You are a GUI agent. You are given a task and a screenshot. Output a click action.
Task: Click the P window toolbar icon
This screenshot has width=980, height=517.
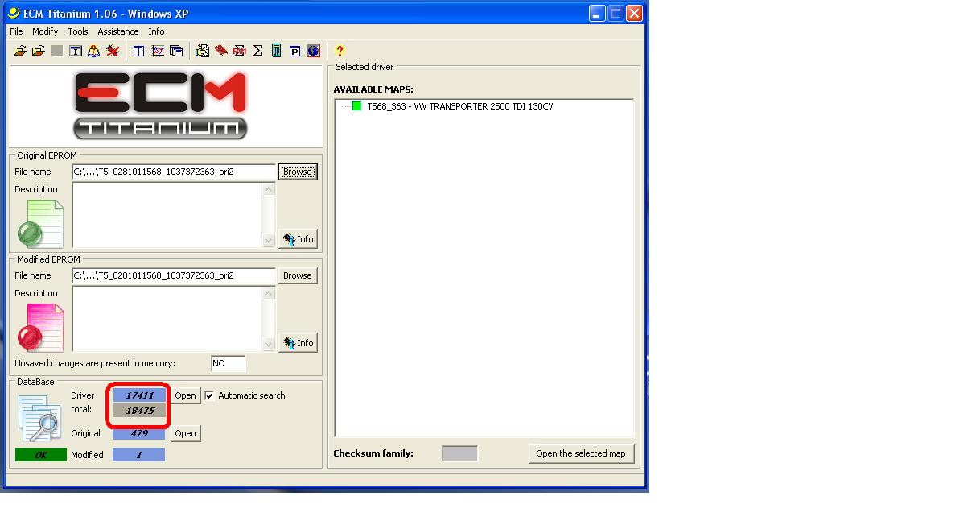tap(295, 51)
